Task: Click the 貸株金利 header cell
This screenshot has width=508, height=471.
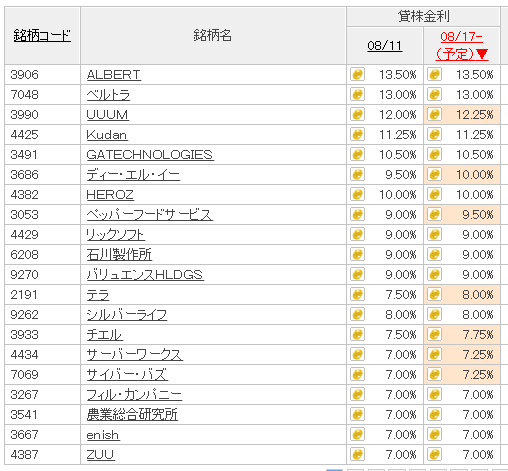Action: [x=423, y=16]
